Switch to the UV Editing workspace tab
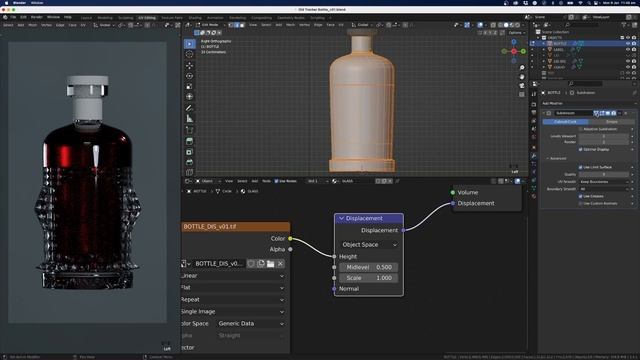 [147, 18]
